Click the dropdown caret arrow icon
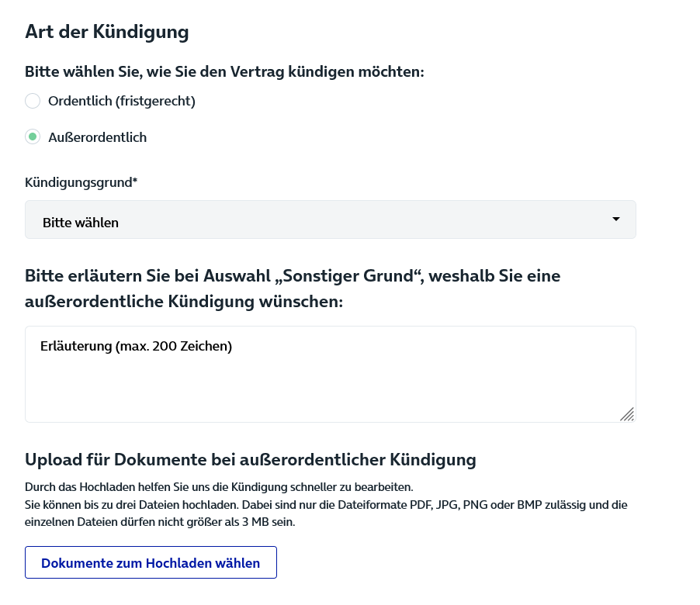The width and height of the screenshot is (700, 605). click(616, 219)
